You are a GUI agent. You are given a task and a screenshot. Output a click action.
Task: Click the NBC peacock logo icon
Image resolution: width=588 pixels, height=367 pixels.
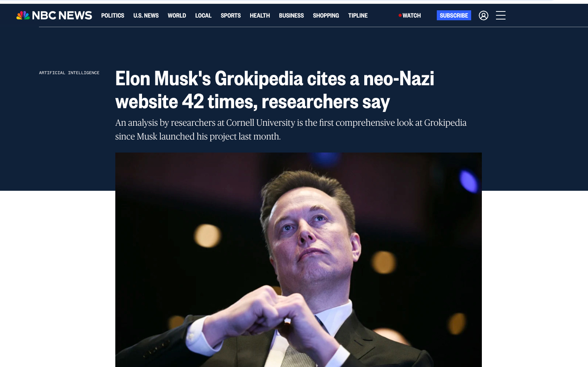click(23, 15)
